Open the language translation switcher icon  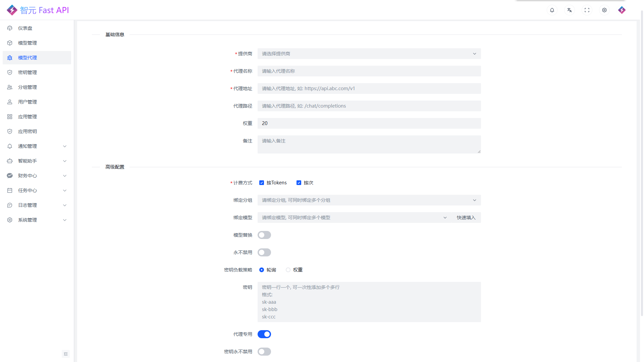(570, 10)
